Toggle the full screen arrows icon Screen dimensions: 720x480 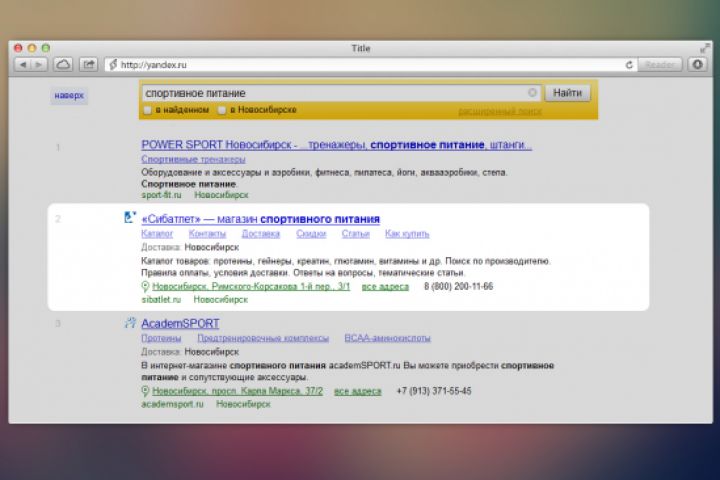704,48
